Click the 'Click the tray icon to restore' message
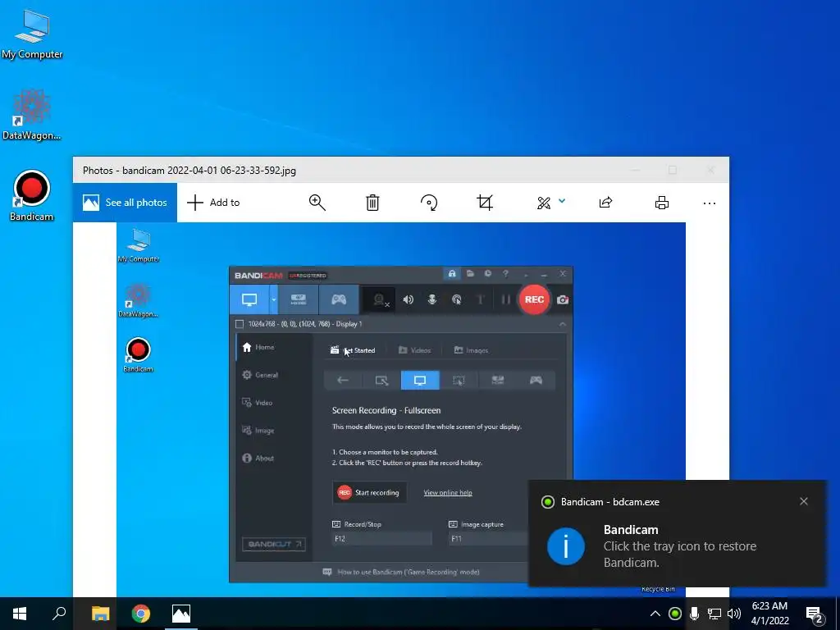The width and height of the screenshot is (840, 630). click(680, 555)
